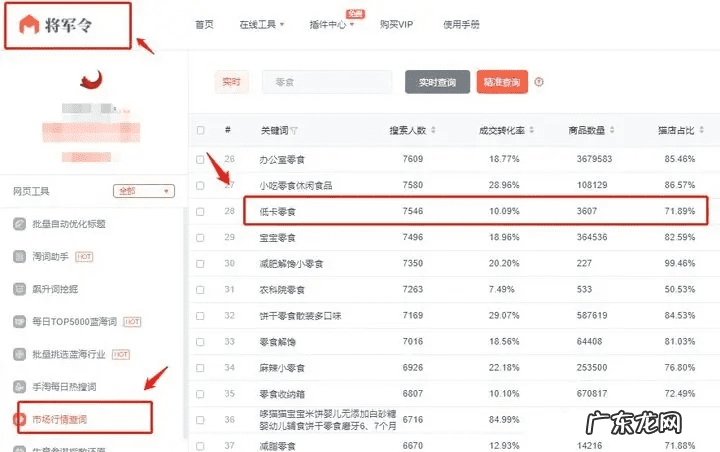Screen dimensions: 720x452
Task: Open 使用手册 in top navigation
Action: pyautogui.click(x=461, y=24)
